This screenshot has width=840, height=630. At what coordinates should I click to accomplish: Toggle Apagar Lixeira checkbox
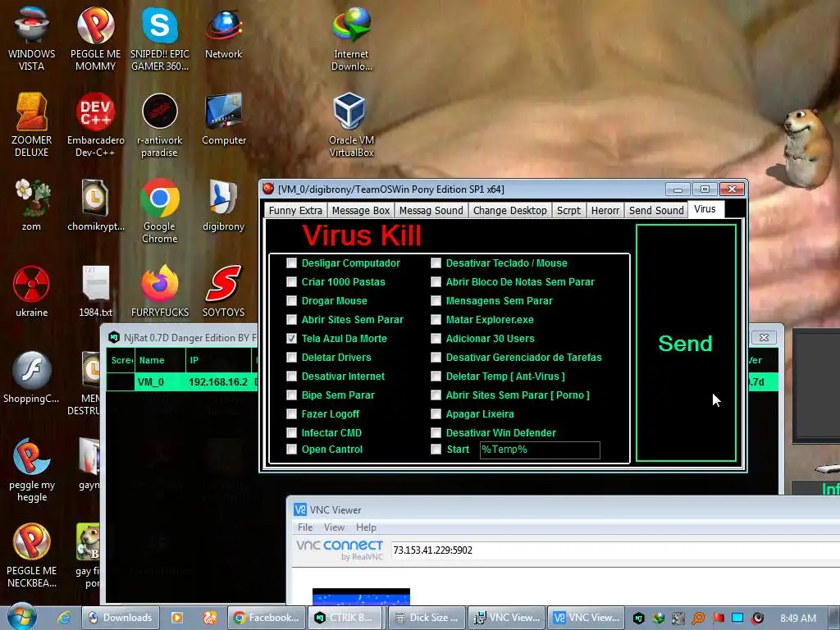point(436,413)
